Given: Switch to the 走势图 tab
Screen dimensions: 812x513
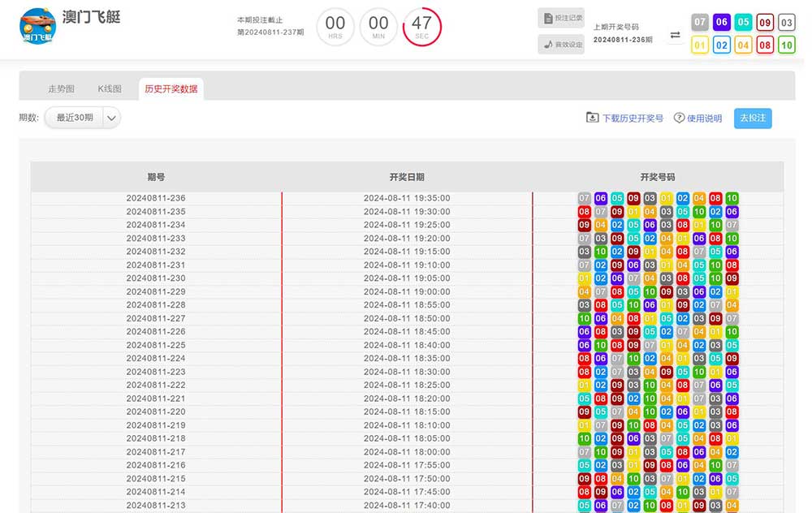Looking at the screenshot, I should [61, 89].
